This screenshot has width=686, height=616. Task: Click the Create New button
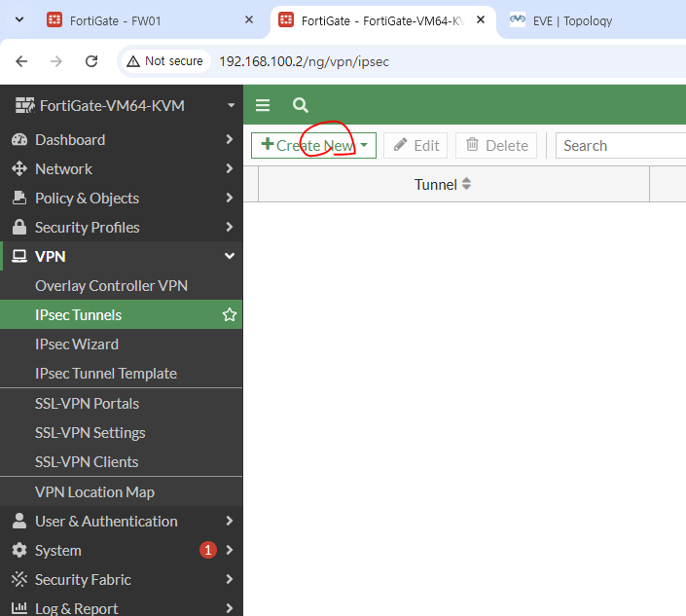coord(313,145)
